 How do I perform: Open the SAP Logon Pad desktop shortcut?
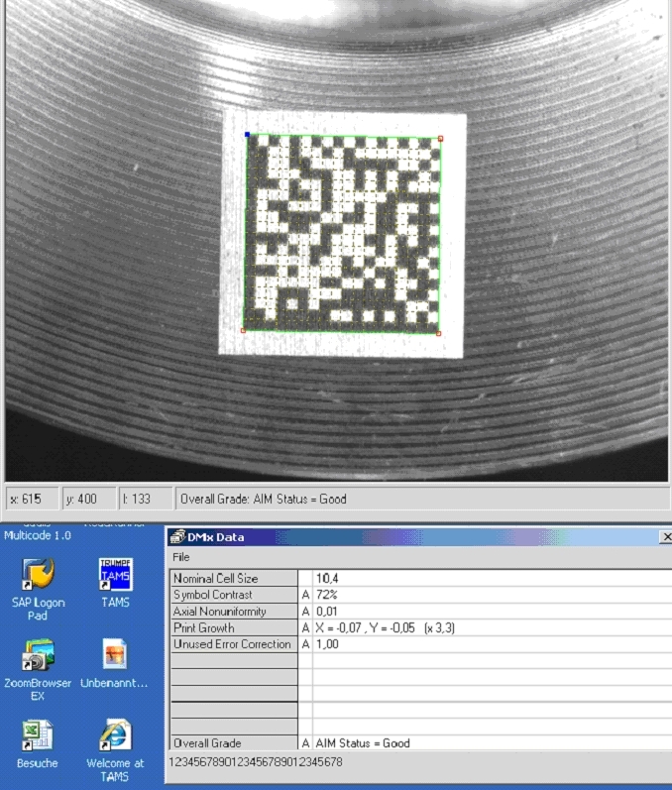[x=38, y=589]
